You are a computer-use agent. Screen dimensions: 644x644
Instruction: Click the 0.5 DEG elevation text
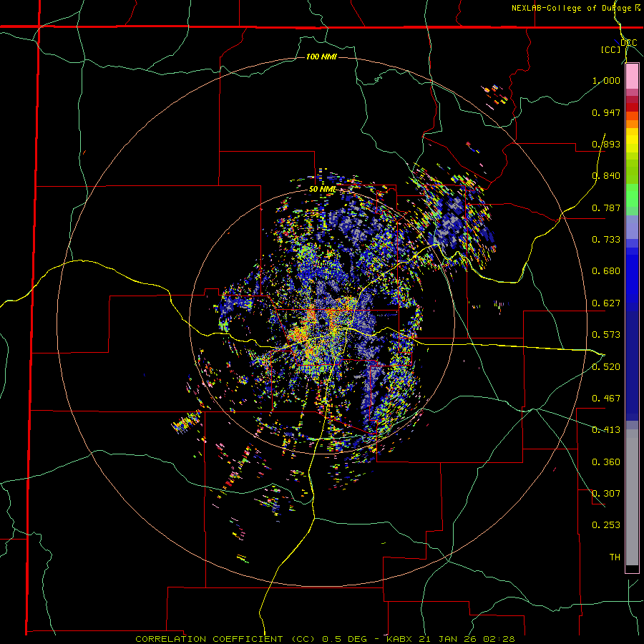tap(344, 639)
